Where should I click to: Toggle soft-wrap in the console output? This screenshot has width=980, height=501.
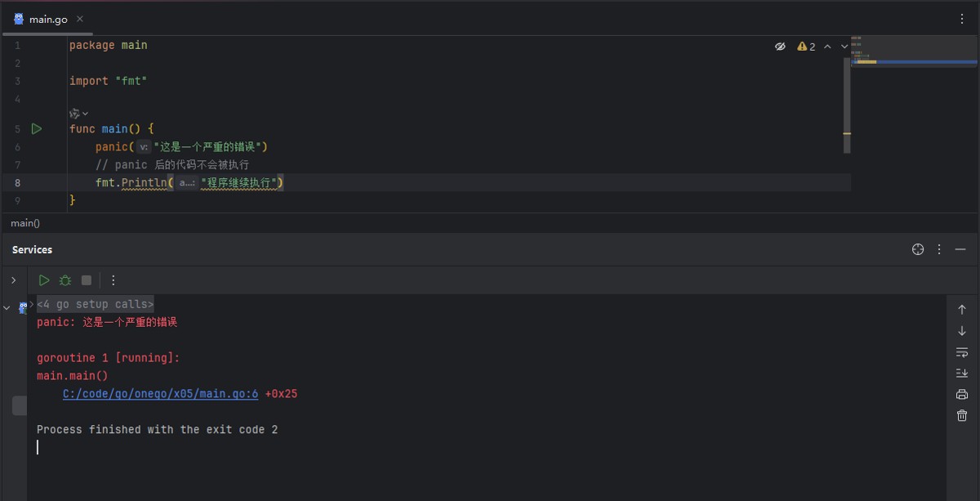962,352
